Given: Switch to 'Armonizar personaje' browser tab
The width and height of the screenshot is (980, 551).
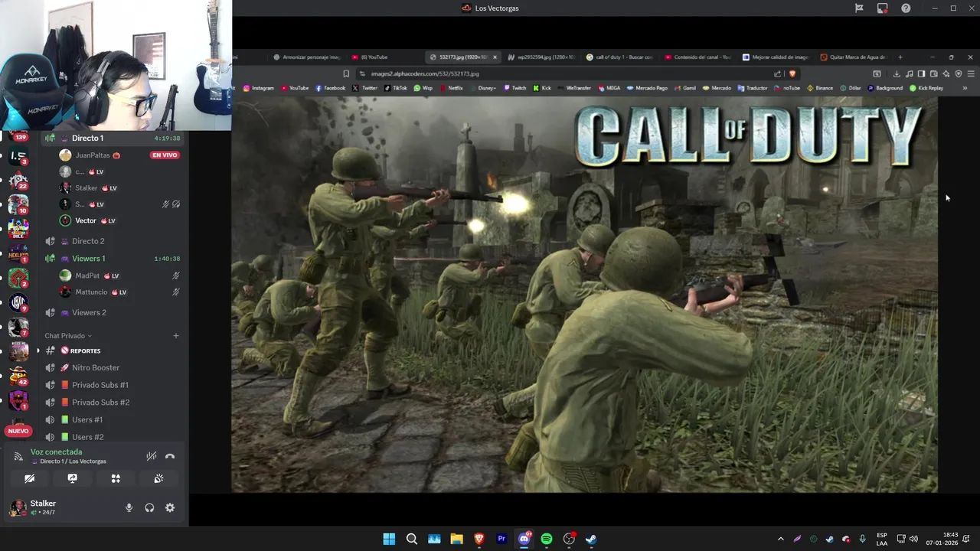Looking at the screenshot, I should click(306, 57).
